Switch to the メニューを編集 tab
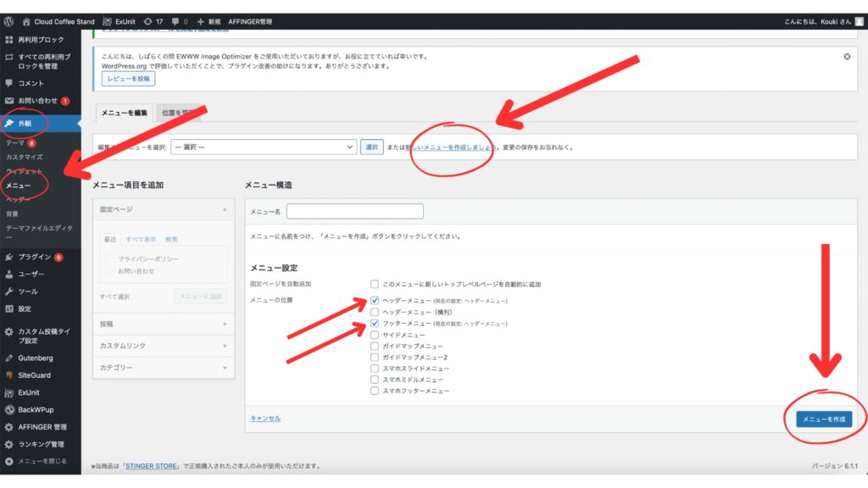The height and width of the screenshot is (488, 868). pos(124,113)
